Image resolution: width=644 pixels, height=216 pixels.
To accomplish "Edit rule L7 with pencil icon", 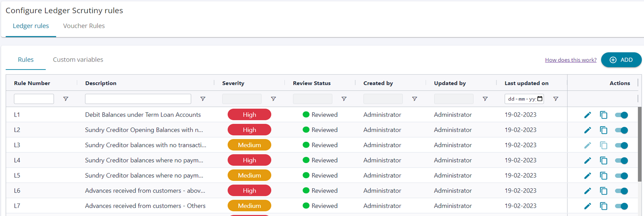I will [587, 206].
